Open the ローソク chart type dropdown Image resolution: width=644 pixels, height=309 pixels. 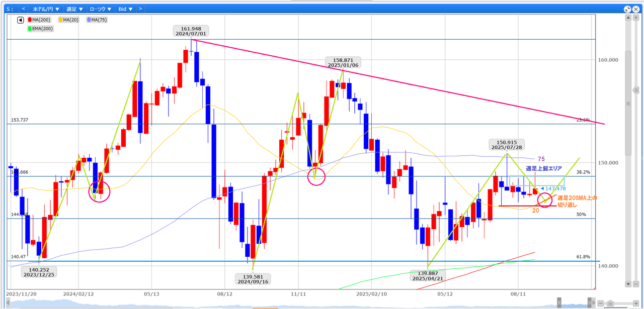pos(100,9)
